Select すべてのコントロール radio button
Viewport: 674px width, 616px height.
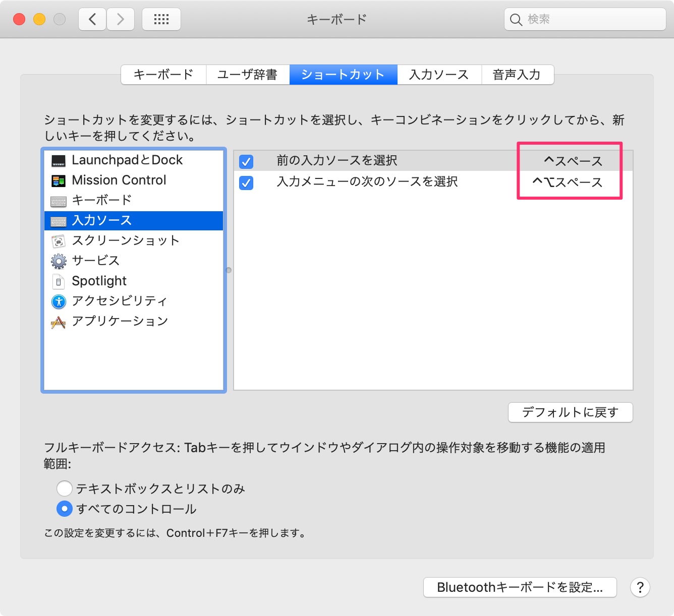click(64, 509)
